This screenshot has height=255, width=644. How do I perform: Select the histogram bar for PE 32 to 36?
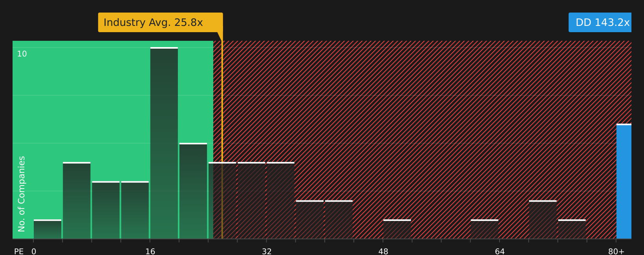point(280,200)
